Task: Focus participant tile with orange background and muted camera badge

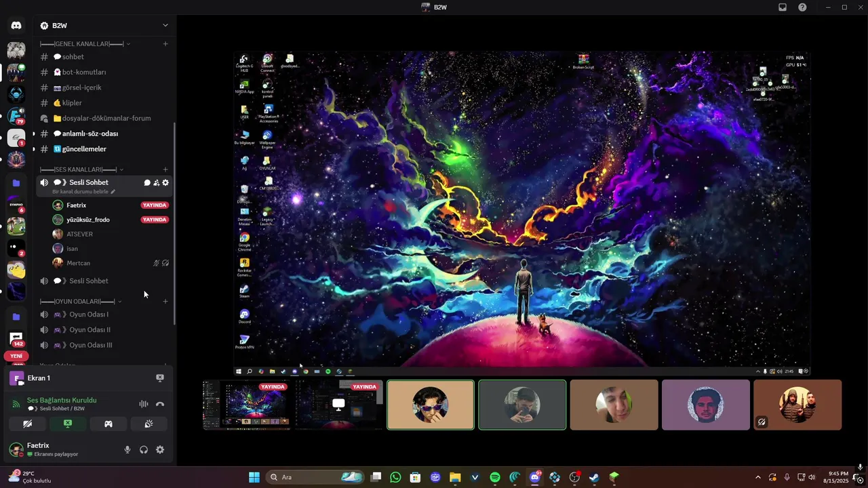Action: pyautogui.click(x=797, y=405)
